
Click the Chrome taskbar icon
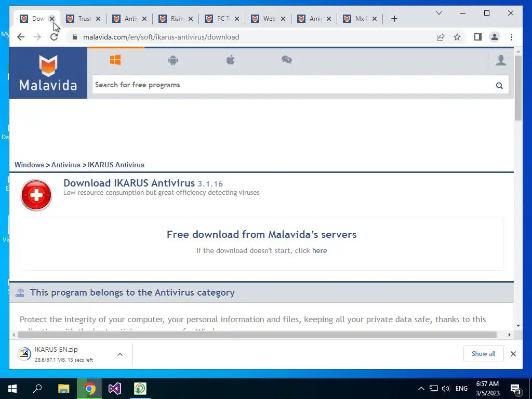click(x=89, y=389)
